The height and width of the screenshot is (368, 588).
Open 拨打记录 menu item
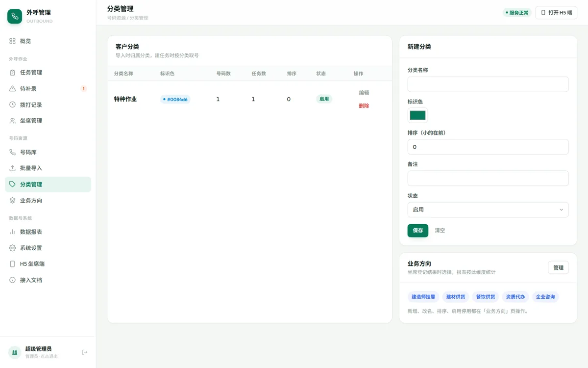pos(48,105)
